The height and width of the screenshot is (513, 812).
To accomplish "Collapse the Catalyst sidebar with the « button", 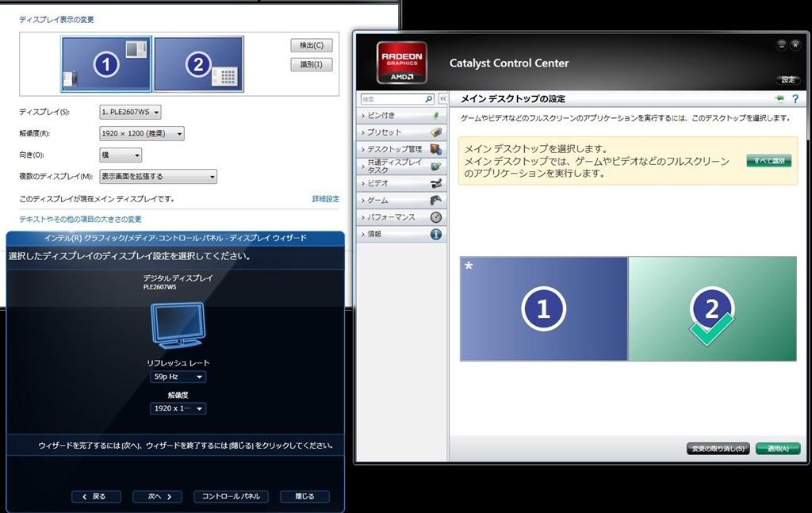I will (x=442, y=99).
